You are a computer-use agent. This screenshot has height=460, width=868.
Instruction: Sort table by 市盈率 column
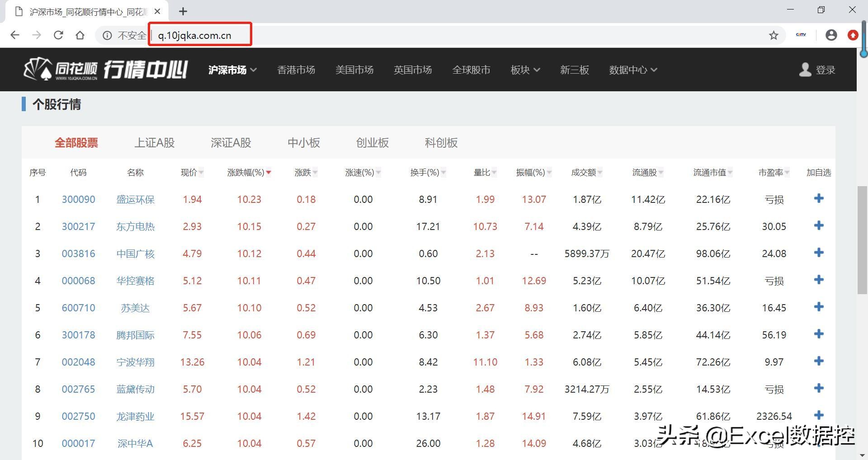[774, 172]
